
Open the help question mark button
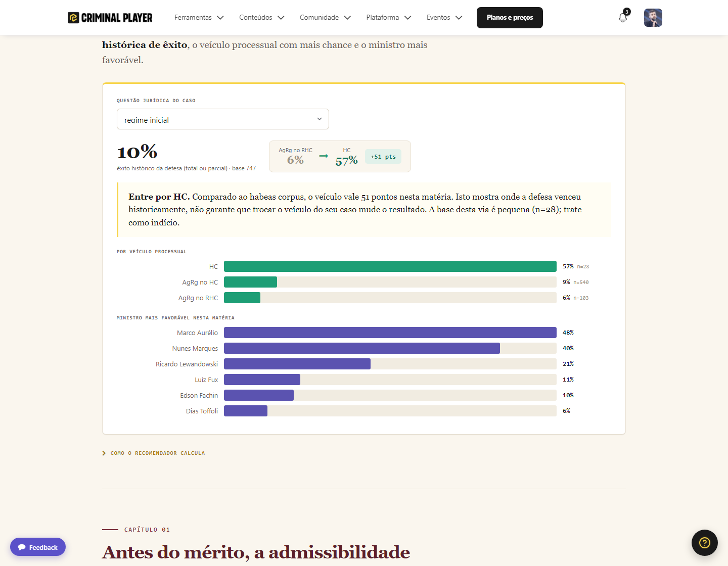pyautogui.click(x=705, y=543)
